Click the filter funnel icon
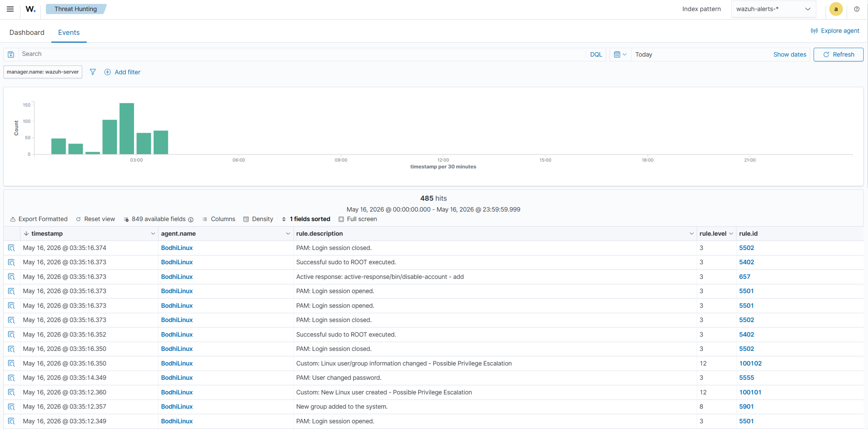The width and height of the screenshot is (868, 438). click(93, 72)
